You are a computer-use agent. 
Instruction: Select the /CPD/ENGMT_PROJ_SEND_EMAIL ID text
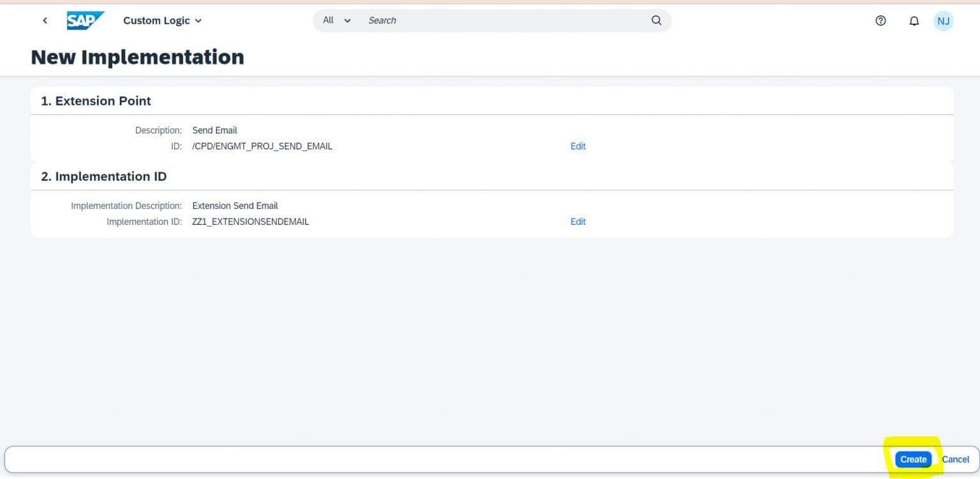pos(262,146)
